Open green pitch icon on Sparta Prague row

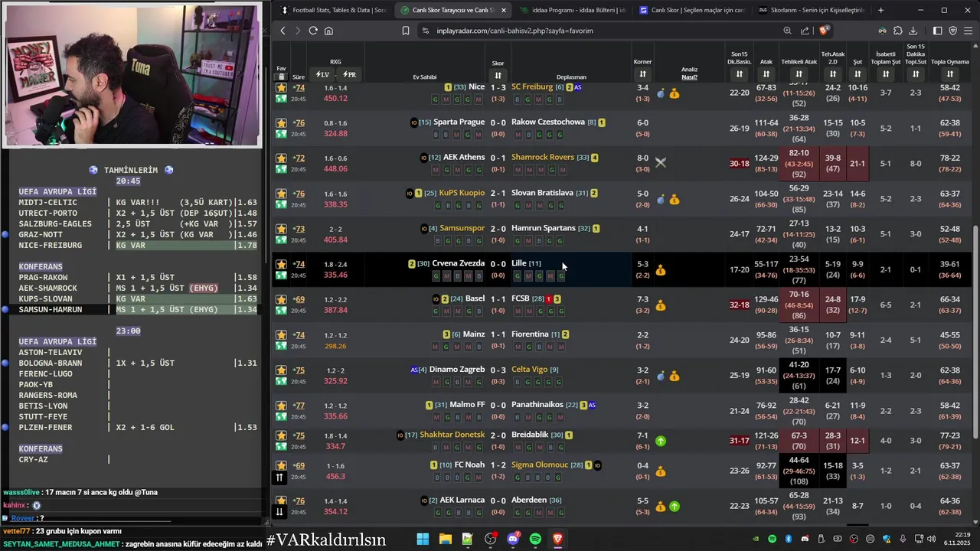[281, 134]
